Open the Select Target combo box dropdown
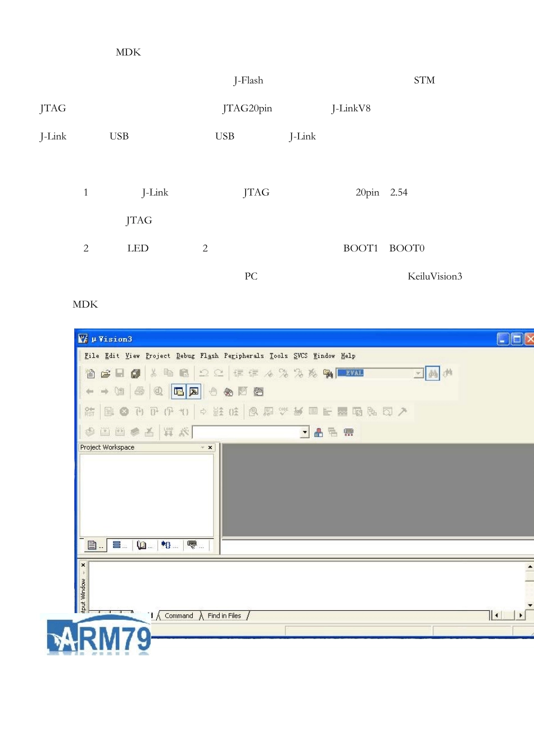Screen dimensions: 534x756 pos(305,432)
